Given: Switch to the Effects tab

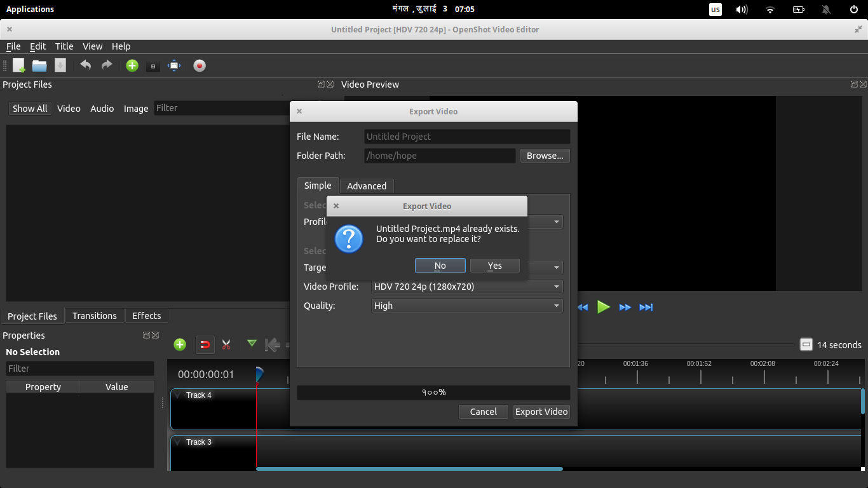Looking at the screenshot, I should pyautogui.click(x=147, y=315).
